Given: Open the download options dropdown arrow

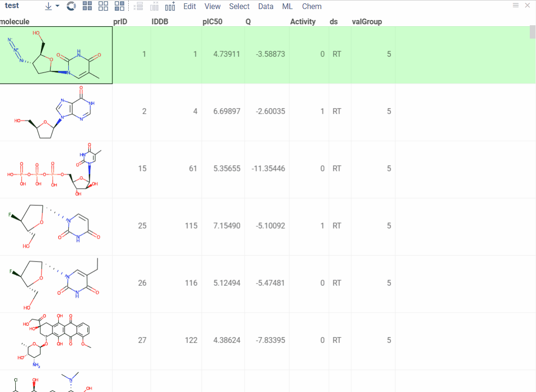Looking at the screenshot, I should click(x=57, y=6).
